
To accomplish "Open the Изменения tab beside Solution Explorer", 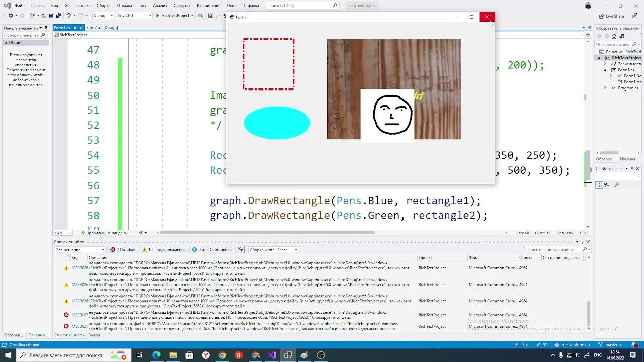I will tap(629, 159).
